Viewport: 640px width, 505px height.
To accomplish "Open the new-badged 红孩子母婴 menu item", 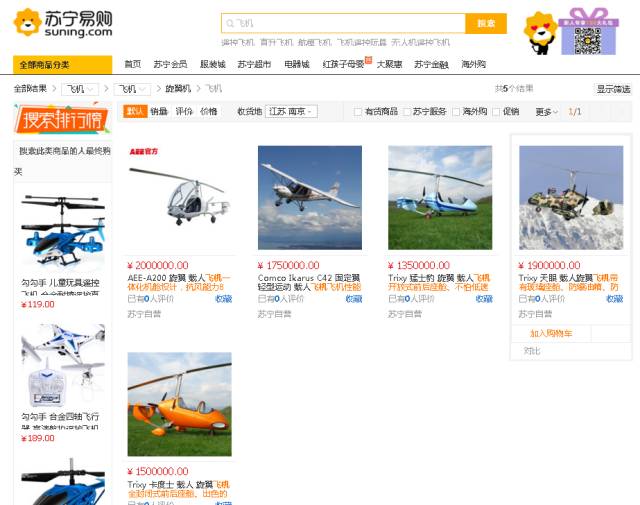I will (x=343, y=64).
